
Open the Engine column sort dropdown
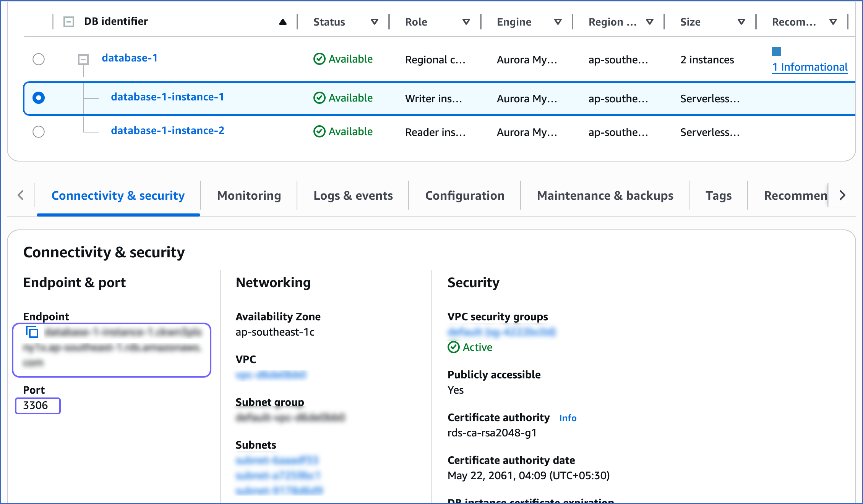[x=558, y=22]
